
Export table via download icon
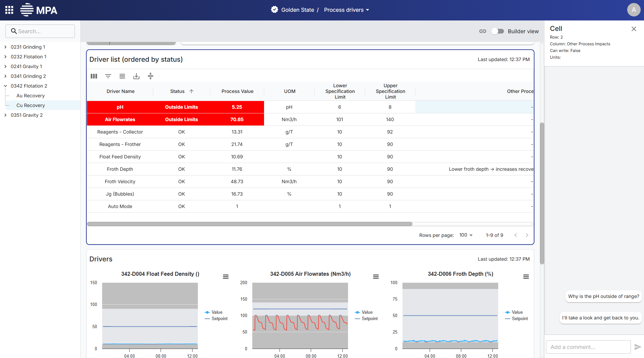click(x=136, y=76)
